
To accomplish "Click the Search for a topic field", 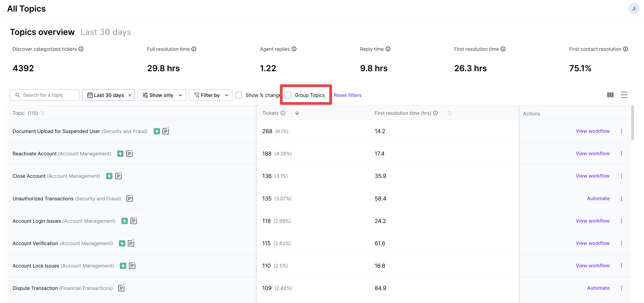I will 44,95.
